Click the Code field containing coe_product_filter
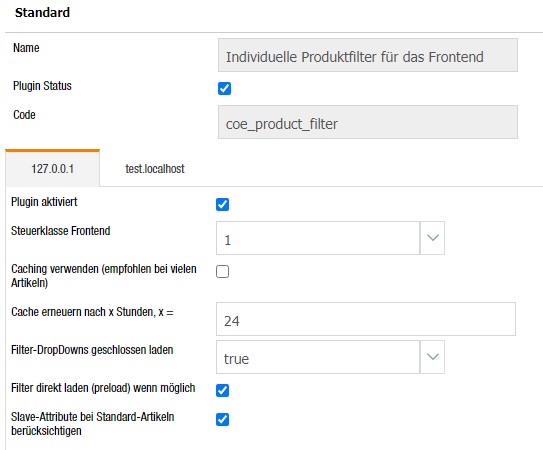The height and width of the screenshot is (450, 543). [368, 122]
